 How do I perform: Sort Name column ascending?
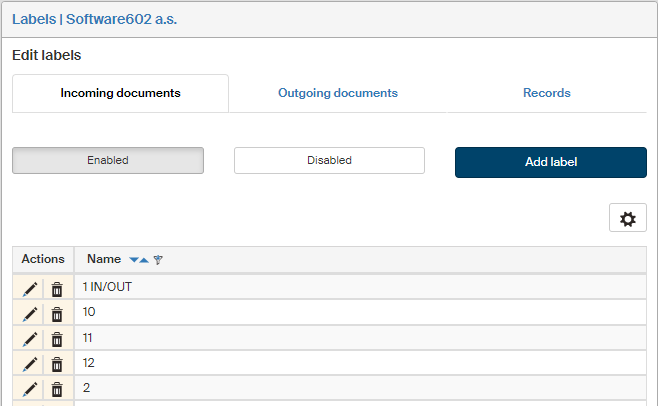144,260
